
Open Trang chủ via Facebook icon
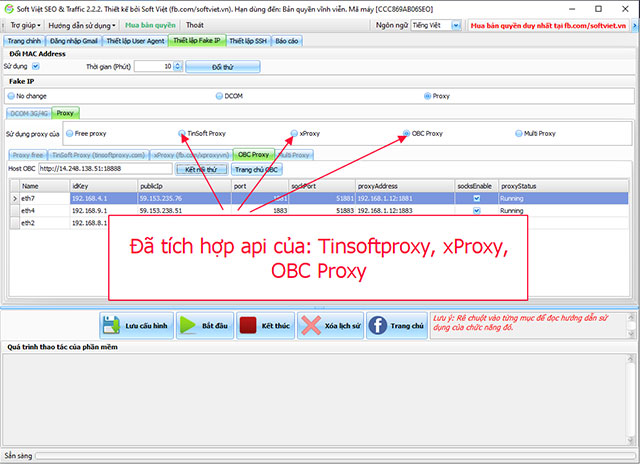(x=378, y=326)
